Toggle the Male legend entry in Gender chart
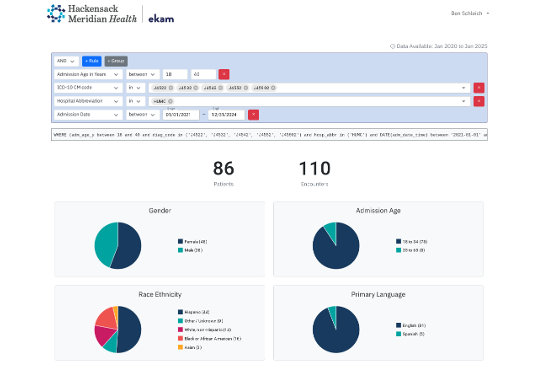The image size is (538, 371). 190,250
